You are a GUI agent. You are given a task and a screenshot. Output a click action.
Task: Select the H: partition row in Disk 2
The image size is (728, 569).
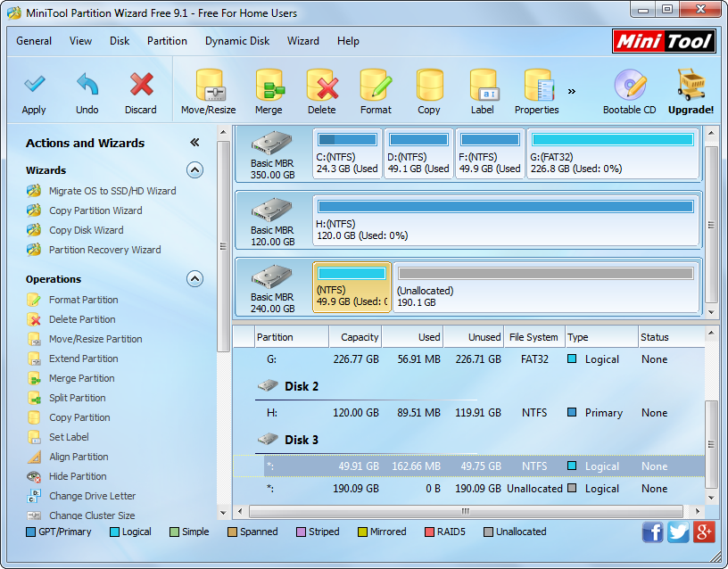[469, 413]
